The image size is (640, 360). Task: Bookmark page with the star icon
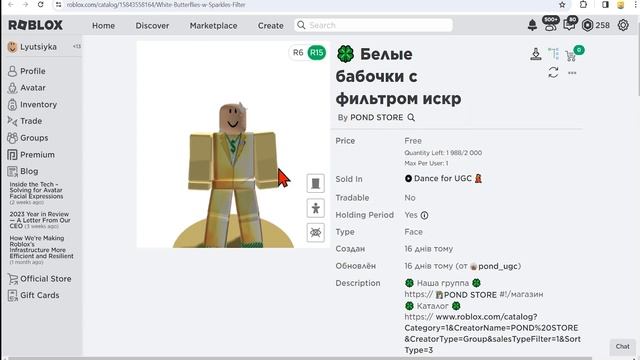[x=562, y=5]
